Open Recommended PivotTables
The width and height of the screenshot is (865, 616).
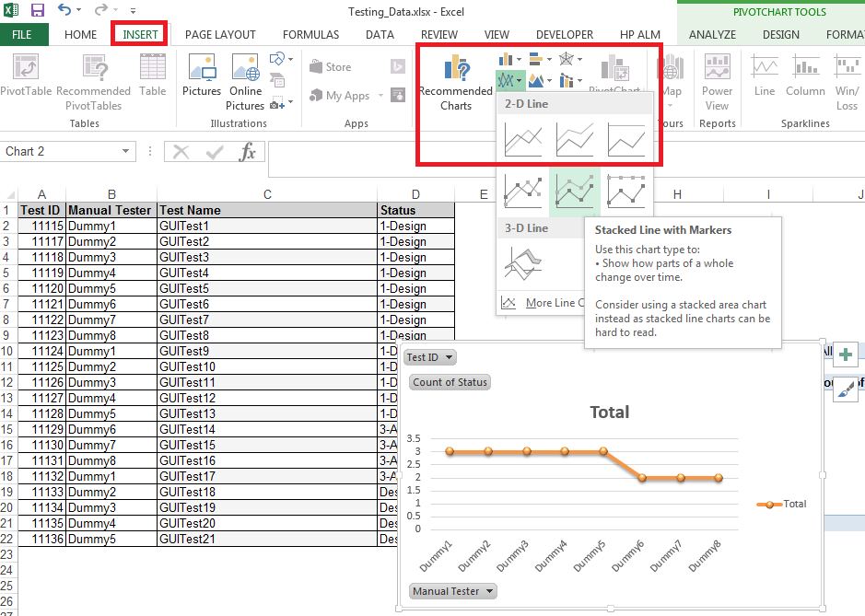(93, 82)
